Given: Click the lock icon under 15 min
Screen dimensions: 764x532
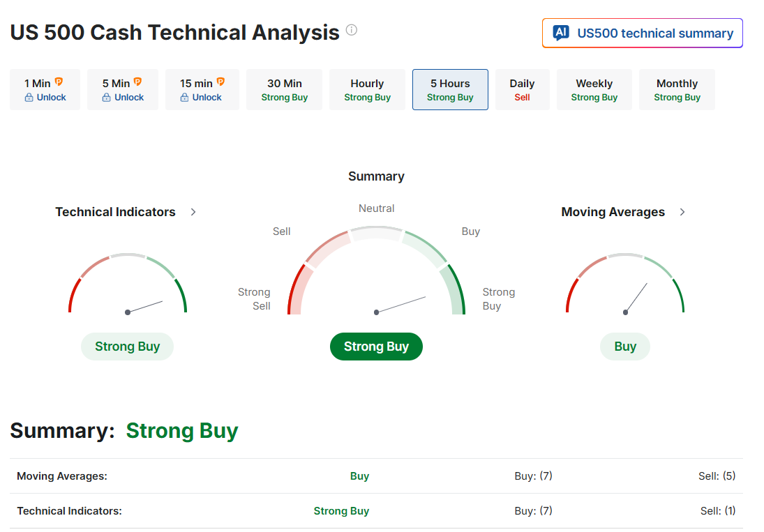Looking at the screenshot, I should 184,98.
